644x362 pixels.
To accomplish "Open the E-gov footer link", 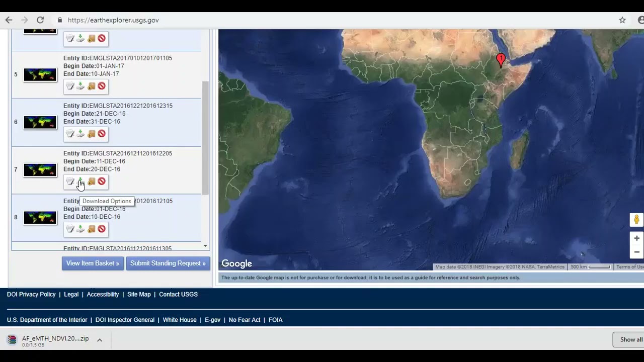I will tap(212, 320).
